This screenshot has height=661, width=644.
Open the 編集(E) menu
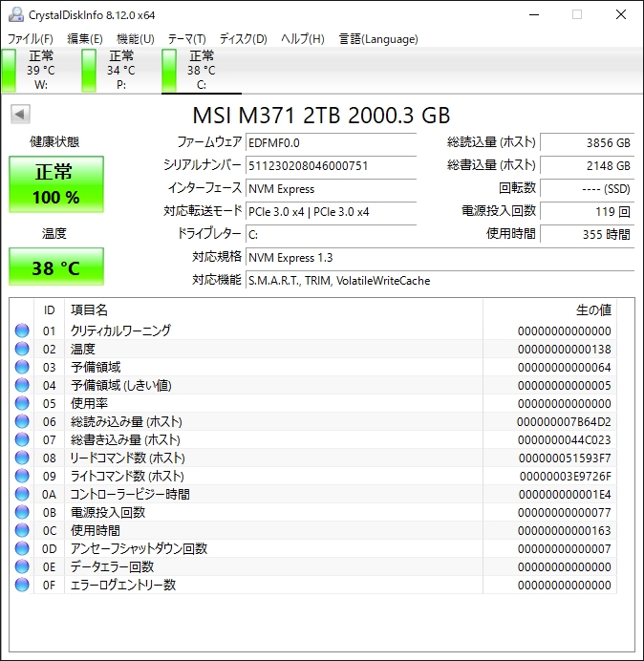[x=85, y=39]
